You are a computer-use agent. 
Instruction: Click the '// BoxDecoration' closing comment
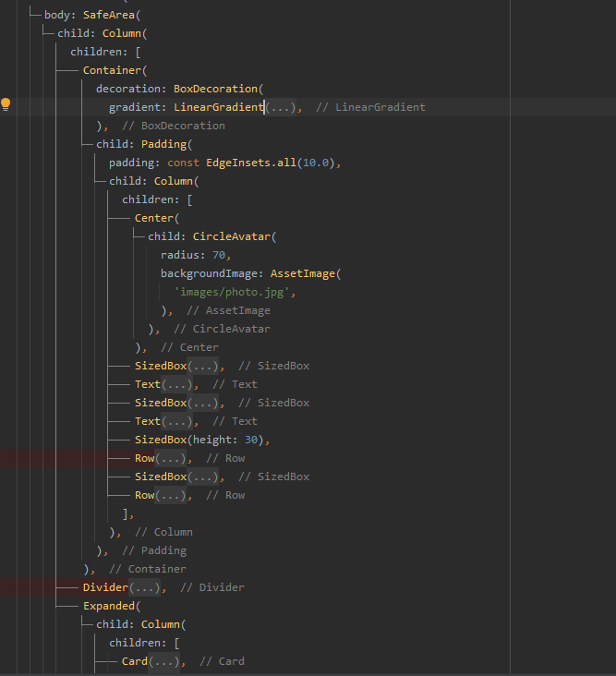click(174, 126)
